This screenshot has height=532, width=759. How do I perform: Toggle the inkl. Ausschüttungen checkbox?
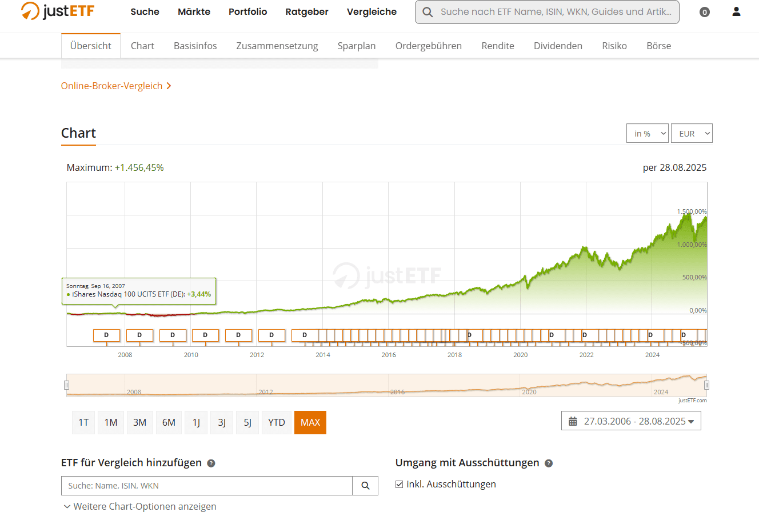click(400, 484)
